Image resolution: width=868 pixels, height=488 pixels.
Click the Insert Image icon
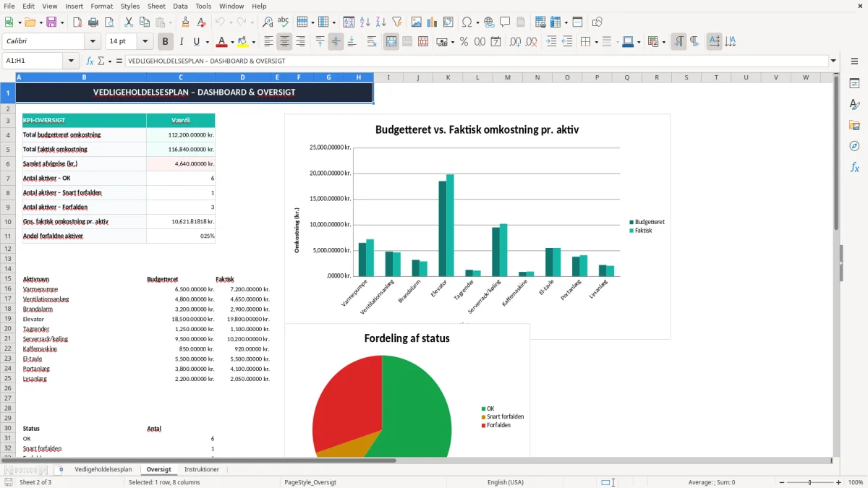tap(417, 22)
